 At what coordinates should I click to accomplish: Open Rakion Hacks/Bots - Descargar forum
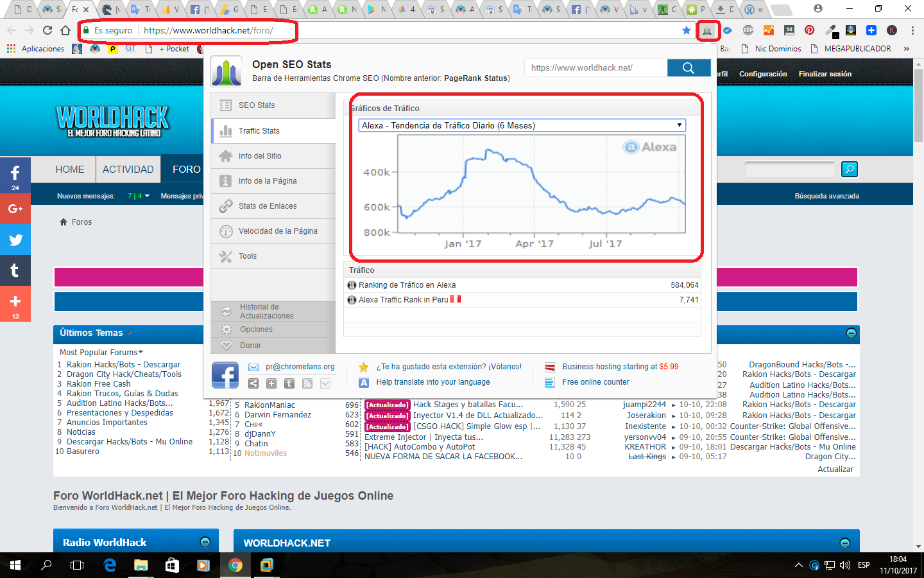pyautogui.click(x=123, y=365)
